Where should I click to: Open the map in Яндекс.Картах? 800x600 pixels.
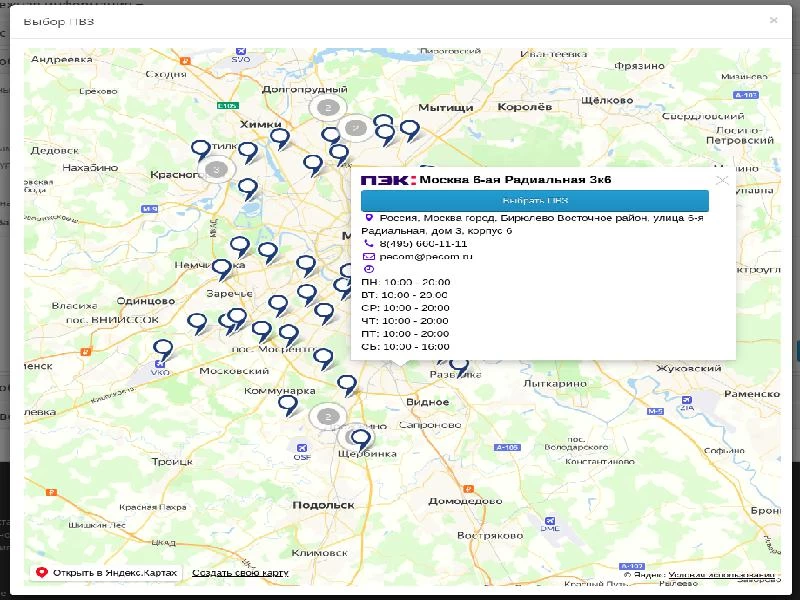tap(107, 572)
